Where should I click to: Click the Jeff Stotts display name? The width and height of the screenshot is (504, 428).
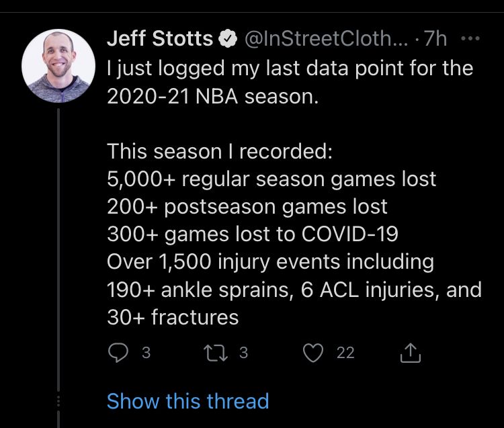click(160, 38)
